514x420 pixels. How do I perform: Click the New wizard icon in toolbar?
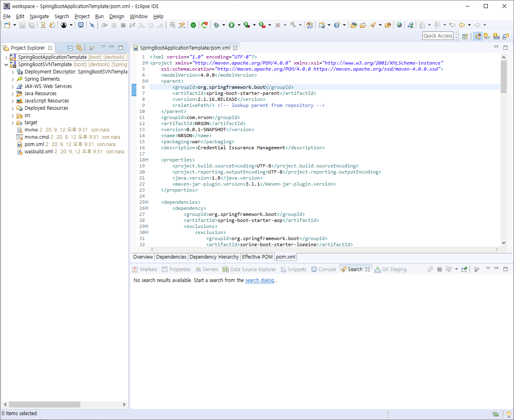point(7,25)
